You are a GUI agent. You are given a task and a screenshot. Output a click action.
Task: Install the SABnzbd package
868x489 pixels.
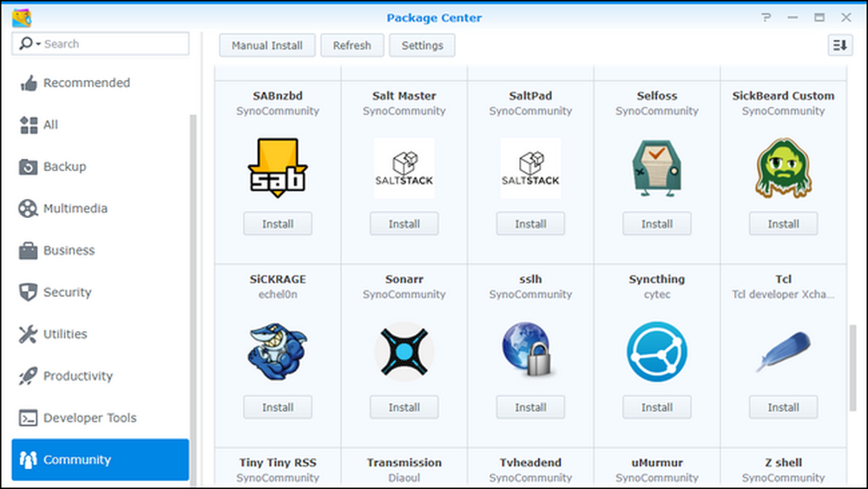278,224
